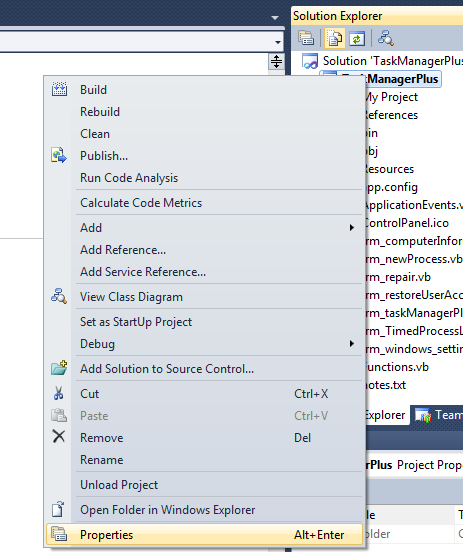
Task: Click the Properties icon in Solution Explorer toolbar
Action: tap(306, 38)
